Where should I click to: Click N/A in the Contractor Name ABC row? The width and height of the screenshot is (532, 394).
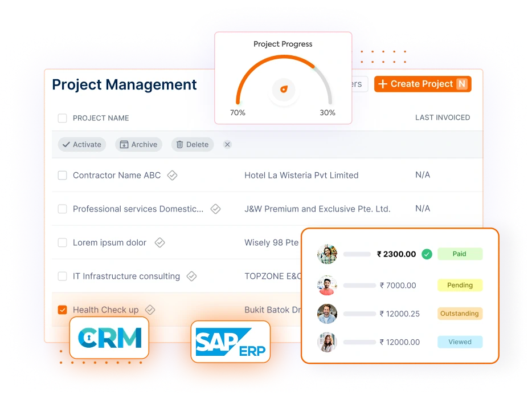[x=423, y=175]
